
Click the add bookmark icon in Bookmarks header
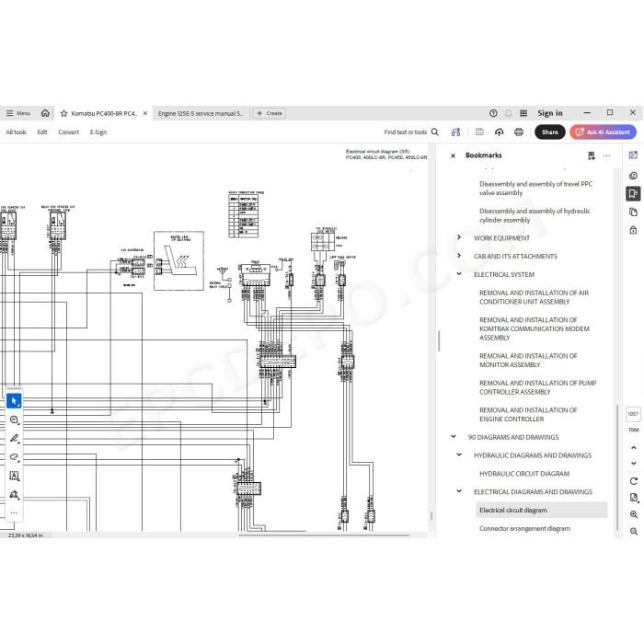pyautogui.click(x=592, y=155)
